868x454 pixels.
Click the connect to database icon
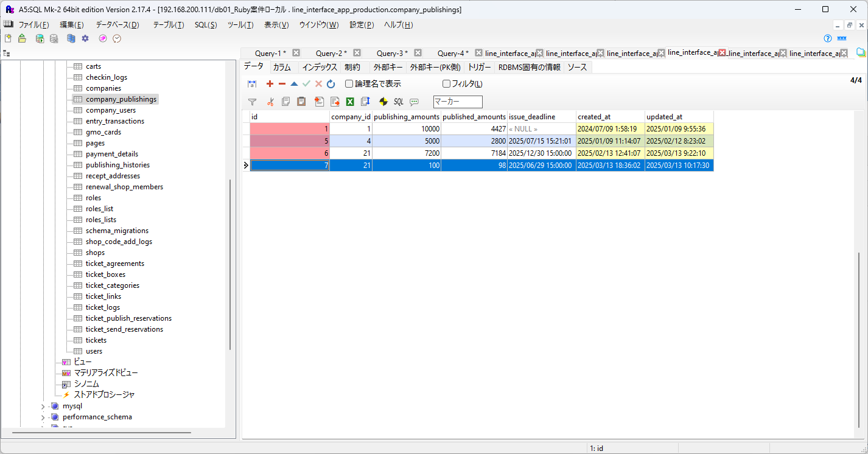(40, 38)
